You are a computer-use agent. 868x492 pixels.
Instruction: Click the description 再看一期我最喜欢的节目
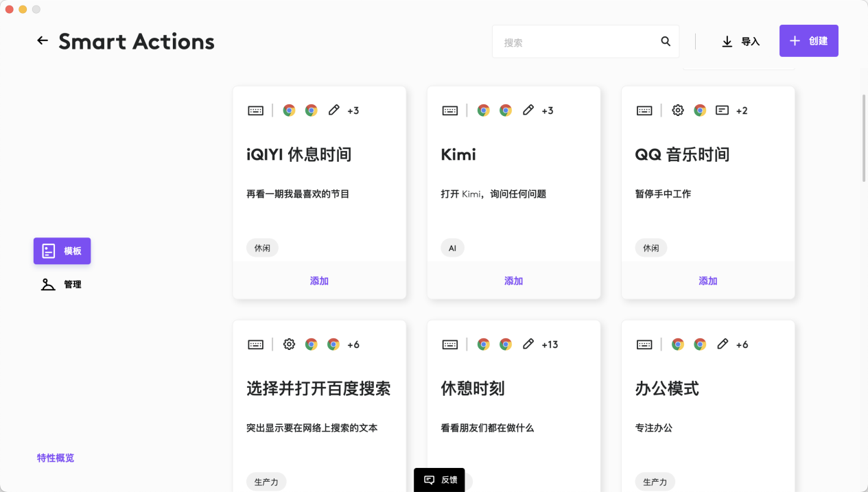pyautogui.click(x=298, y=194)
